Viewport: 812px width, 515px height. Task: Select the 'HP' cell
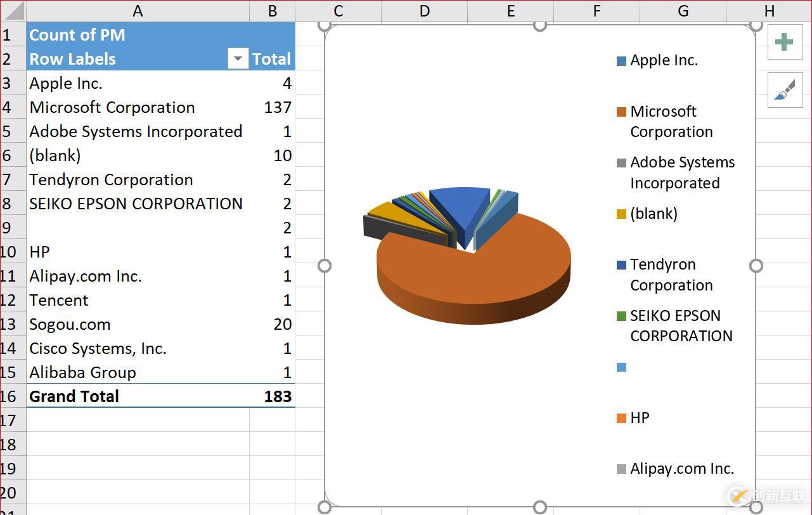click(x=138, y=252)
